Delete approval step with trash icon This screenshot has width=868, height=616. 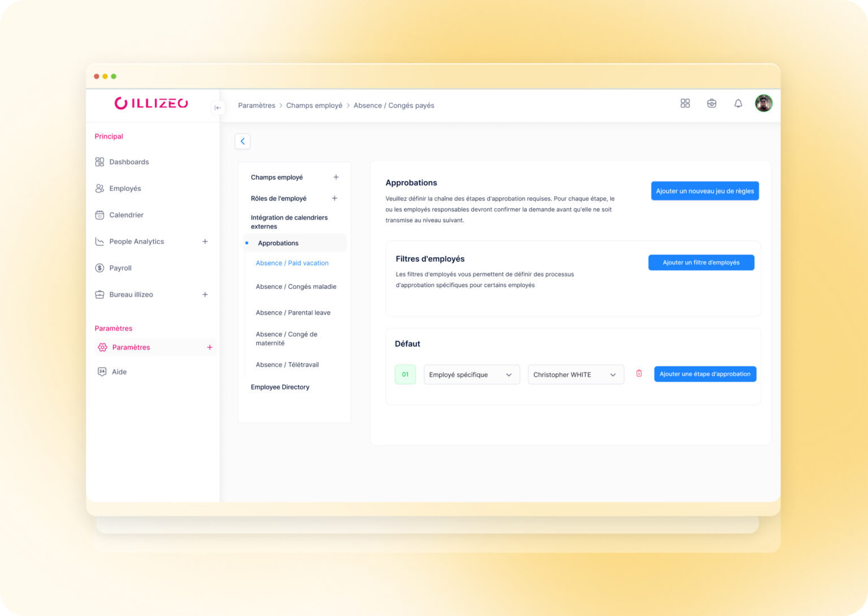[x=639, y=374]
